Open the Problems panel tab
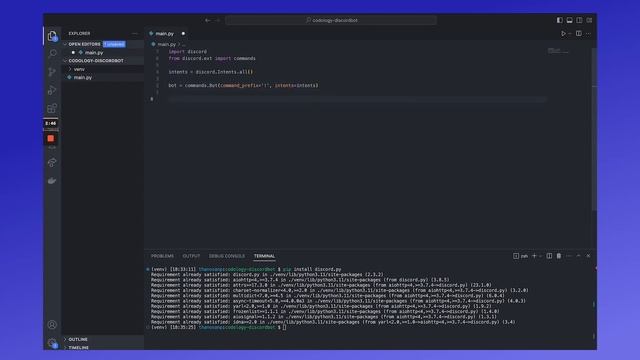Viewport: 640px width, 360px height. click(x=162, y=256)
